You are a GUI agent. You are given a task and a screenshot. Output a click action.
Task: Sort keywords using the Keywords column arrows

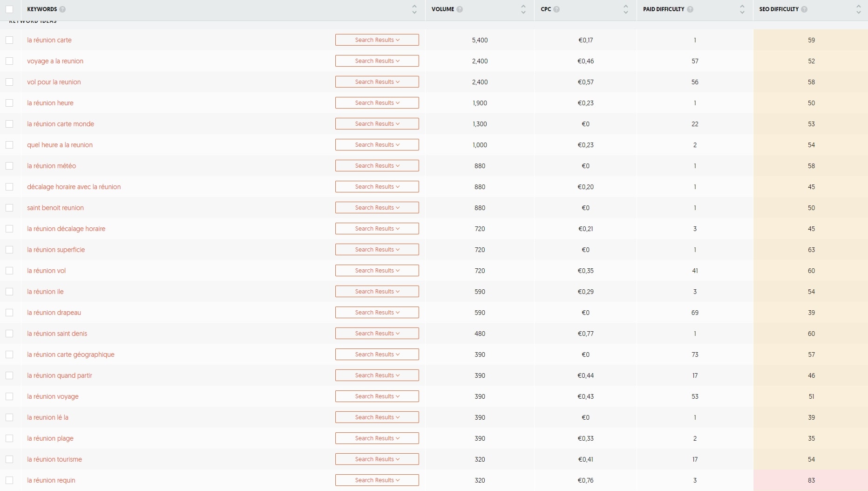(x=414, y=9)
